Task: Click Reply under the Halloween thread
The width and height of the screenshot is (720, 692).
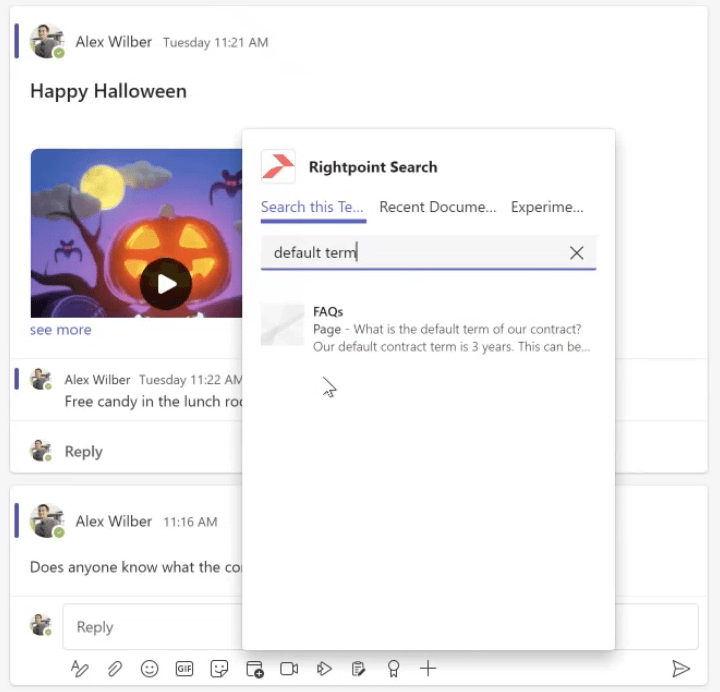Action: [x=83, y=452]
